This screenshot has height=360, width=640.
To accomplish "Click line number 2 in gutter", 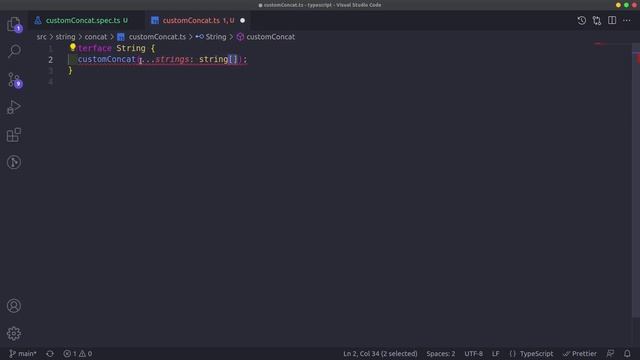I will pyautogui.click(x=51, y=60).
